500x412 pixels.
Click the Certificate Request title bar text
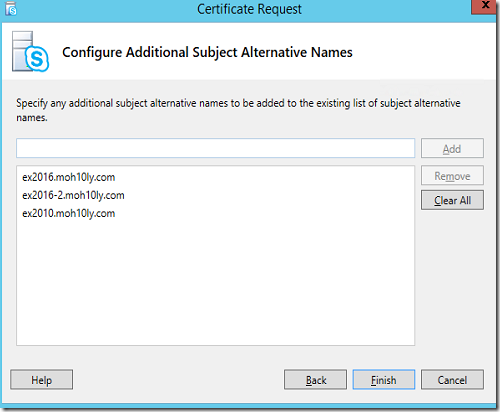click(249, 9)
